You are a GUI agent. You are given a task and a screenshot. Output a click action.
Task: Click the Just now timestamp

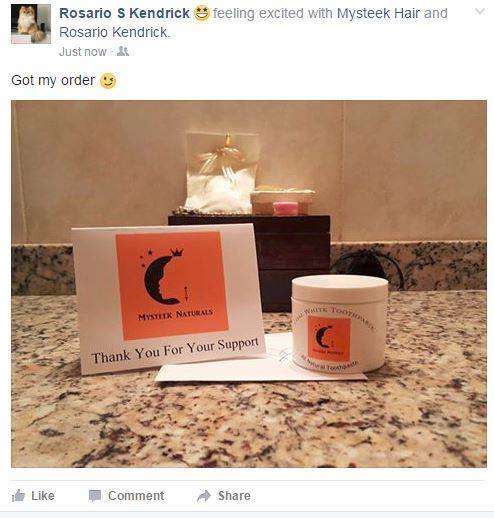coord(83,52)
